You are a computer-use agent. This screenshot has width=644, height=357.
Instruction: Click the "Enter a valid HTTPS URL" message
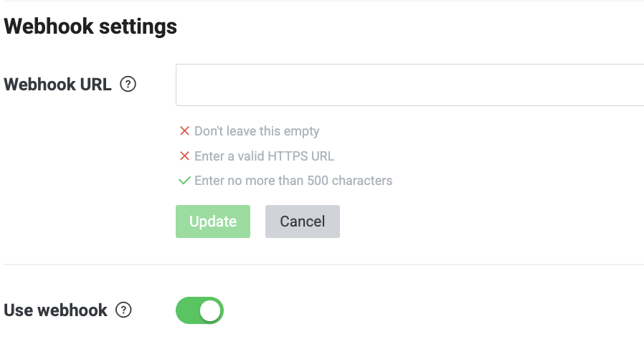pyautogui.click(x=264, y=156)
